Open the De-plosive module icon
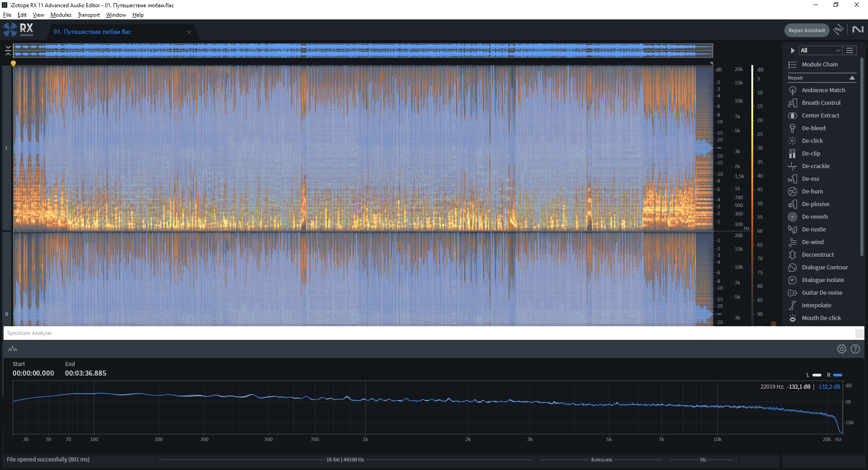This screenshot has width=868, height=470. (793, 204)
